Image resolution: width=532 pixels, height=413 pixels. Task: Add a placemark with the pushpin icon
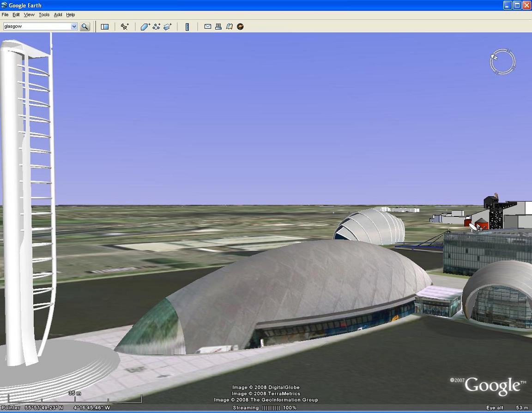coord(125,27)
